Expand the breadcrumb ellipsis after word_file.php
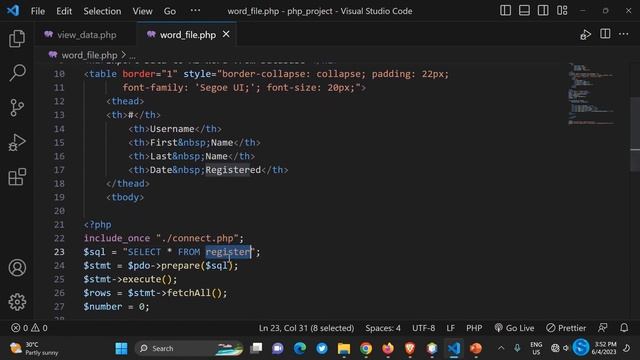640x360 pixels. (x=133, y=56)
